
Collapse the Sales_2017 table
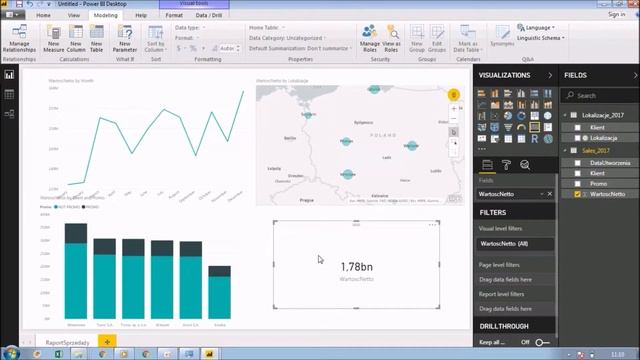pos(565,151)
